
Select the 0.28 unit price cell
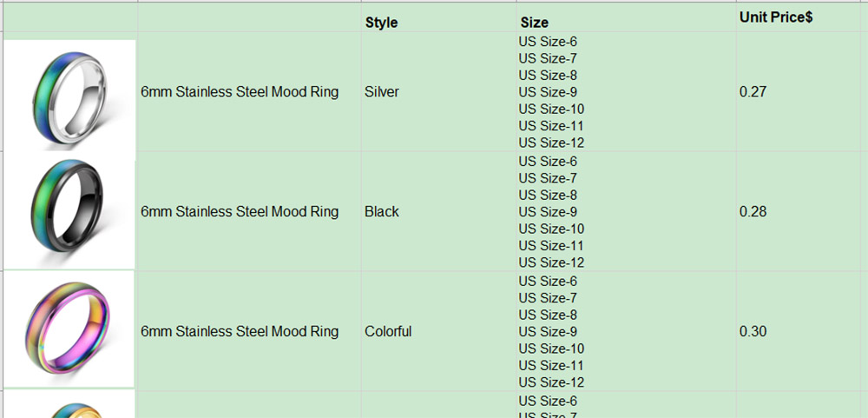coord(798,211)
